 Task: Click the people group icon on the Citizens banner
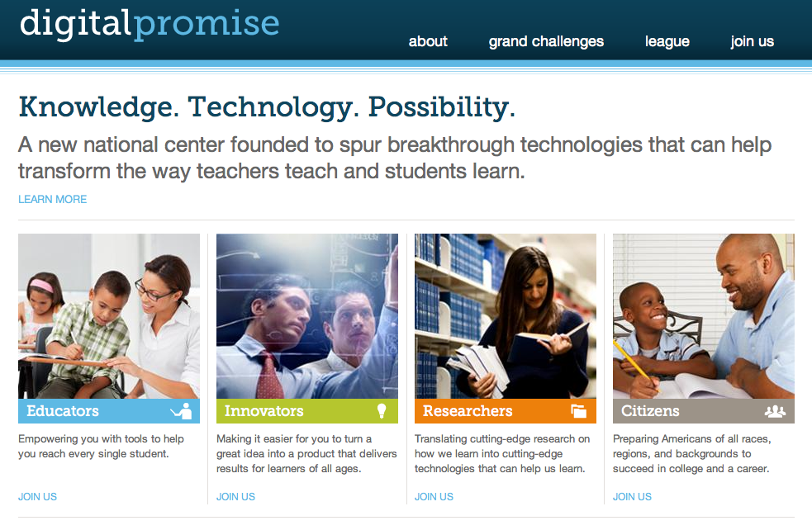pyautogui.click(x=775, y=411)
